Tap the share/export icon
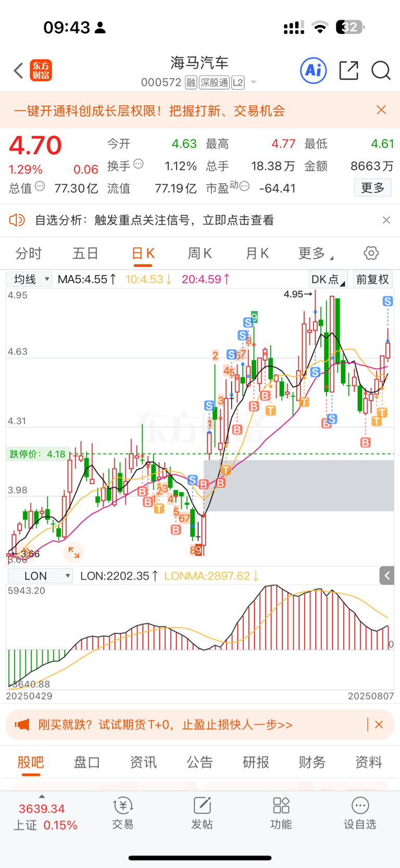Viewport: 400px width, 868px height. click(348, 70)
